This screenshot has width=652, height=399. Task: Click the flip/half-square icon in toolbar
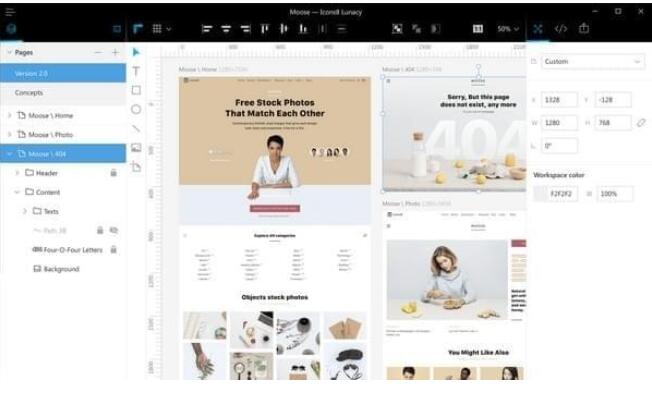click(x=435, y=29)
